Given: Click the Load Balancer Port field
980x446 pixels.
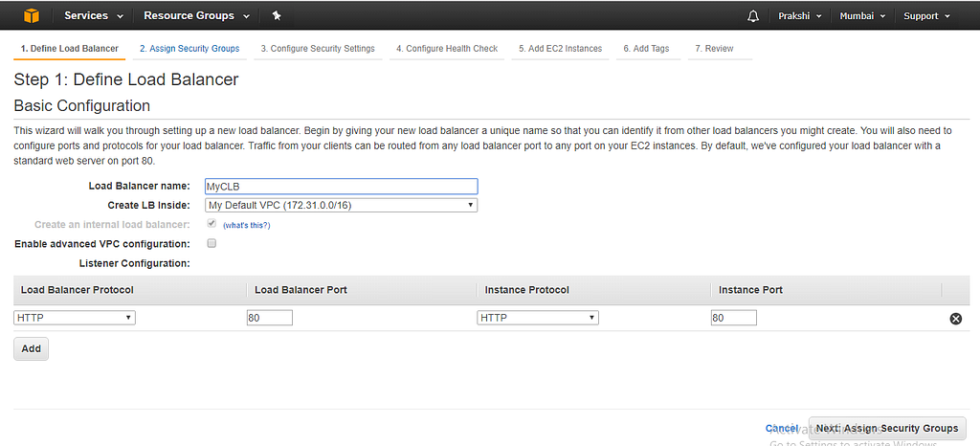Looking at the screenshot, I should pyautogui.click(x=269, y=318).
